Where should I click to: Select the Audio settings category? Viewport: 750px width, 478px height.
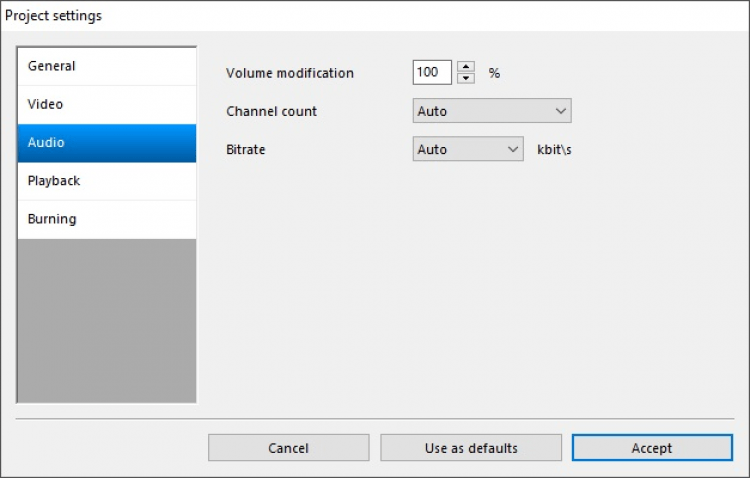[x=107, y=143]
